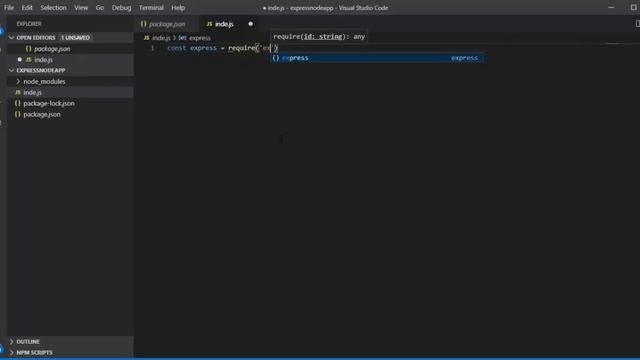640x360 pixels.
Task: Open the Edit menu
Action: click(x=27, y=8)
